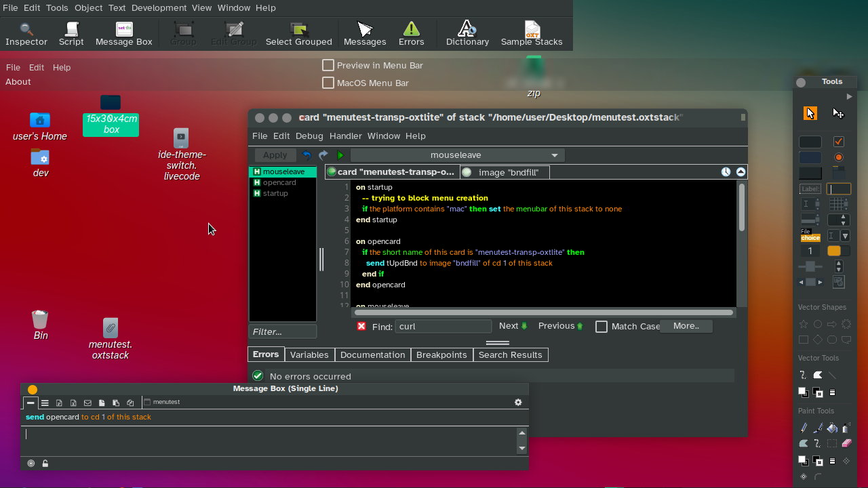868x488 pixels.
Task: Pick the checkbox control in Tools palette
Action: coord(839,142)
